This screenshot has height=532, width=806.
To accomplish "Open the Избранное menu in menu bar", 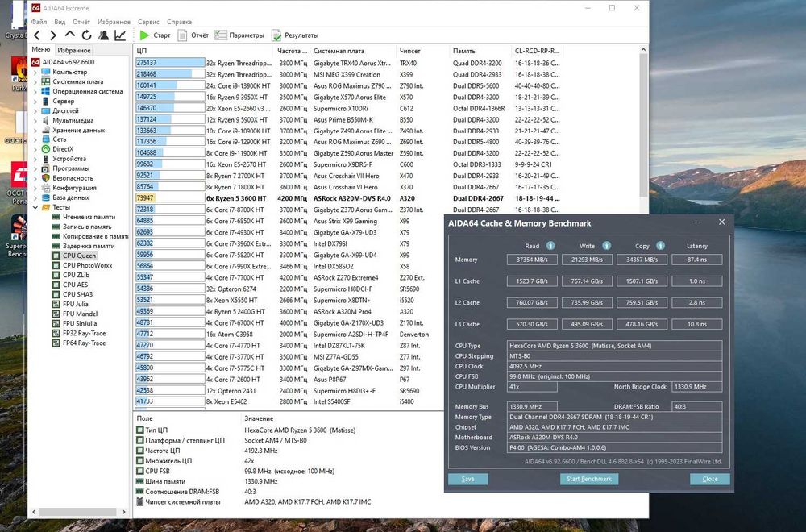I will point(114,22).
